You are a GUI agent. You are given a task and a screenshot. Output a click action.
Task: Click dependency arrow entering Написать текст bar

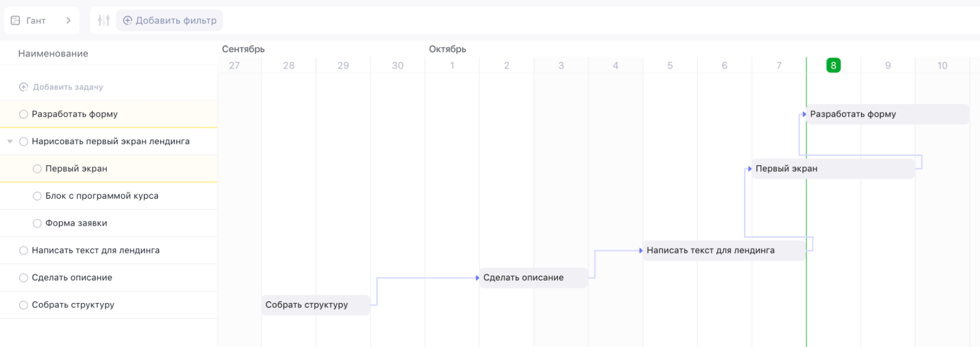click(x=641, y=250)
